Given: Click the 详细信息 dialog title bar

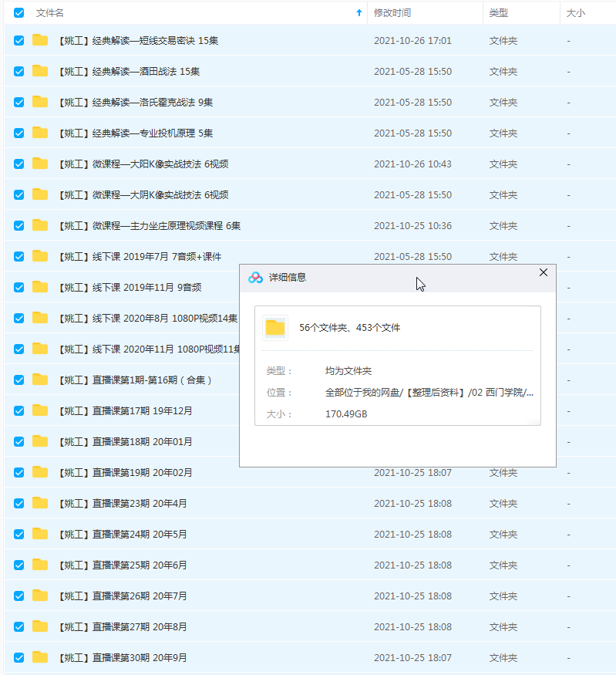Looking at the screenshot, I should pos(398,278).
